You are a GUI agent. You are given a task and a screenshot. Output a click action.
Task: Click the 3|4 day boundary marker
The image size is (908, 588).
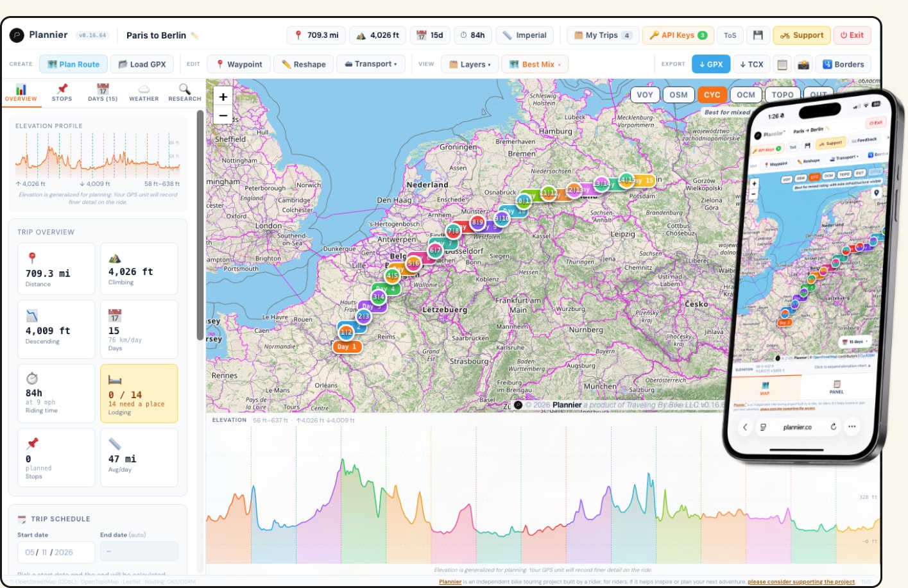[x=379, y=297]
